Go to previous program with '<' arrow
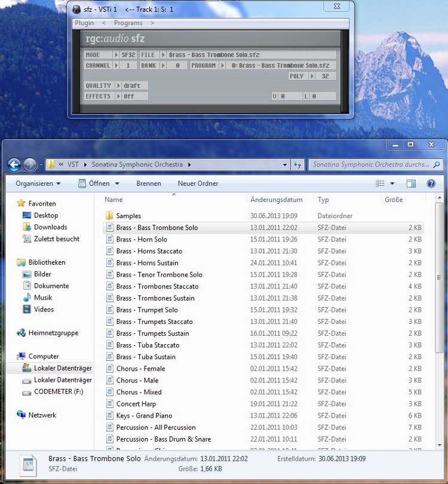This screenshot has width=448, height=484. click(104, 23)
